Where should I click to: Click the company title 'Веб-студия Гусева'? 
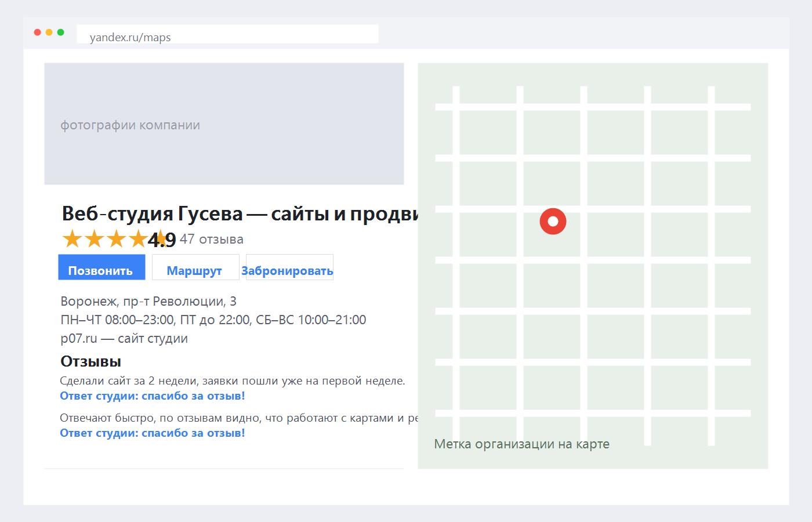click(153, 213)
